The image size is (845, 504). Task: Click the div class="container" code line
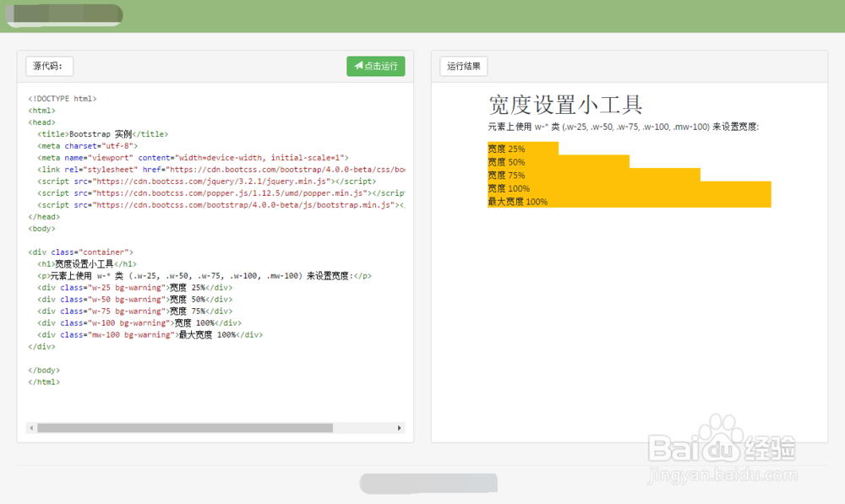(x=81, y=252)
